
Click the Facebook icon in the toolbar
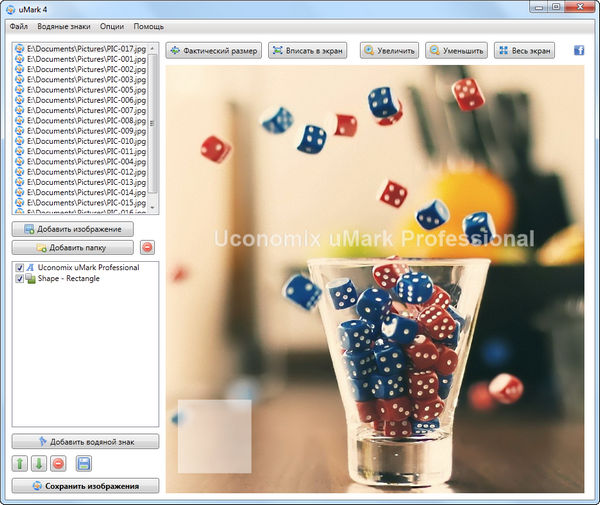pos(578,50)
